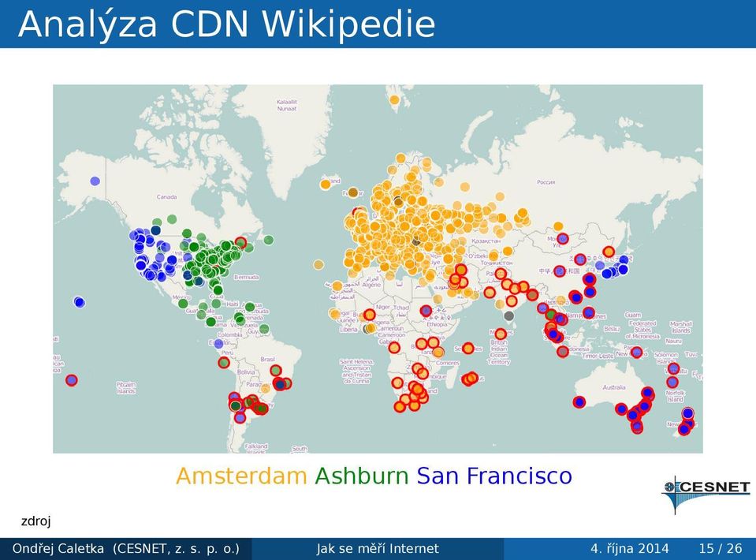Image resolution: width=756 pixels, height=560 pixels.
Task: Click the slide counter "15 / 26"
Action: pyautogui.click(x=721, y=548)
